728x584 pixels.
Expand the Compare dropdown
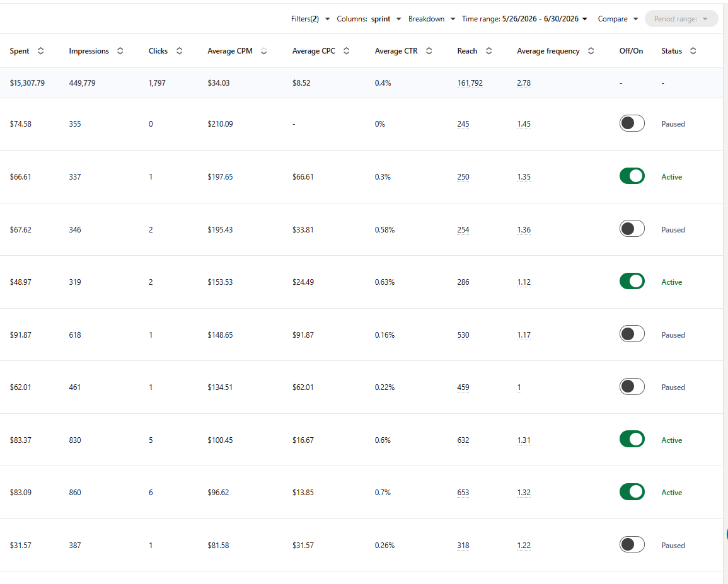coord(618,19)
